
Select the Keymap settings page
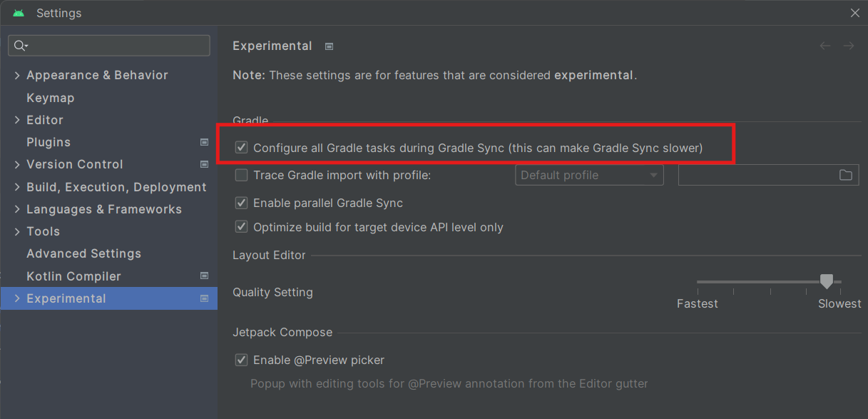pyautogui.click(x=50, y=97)
